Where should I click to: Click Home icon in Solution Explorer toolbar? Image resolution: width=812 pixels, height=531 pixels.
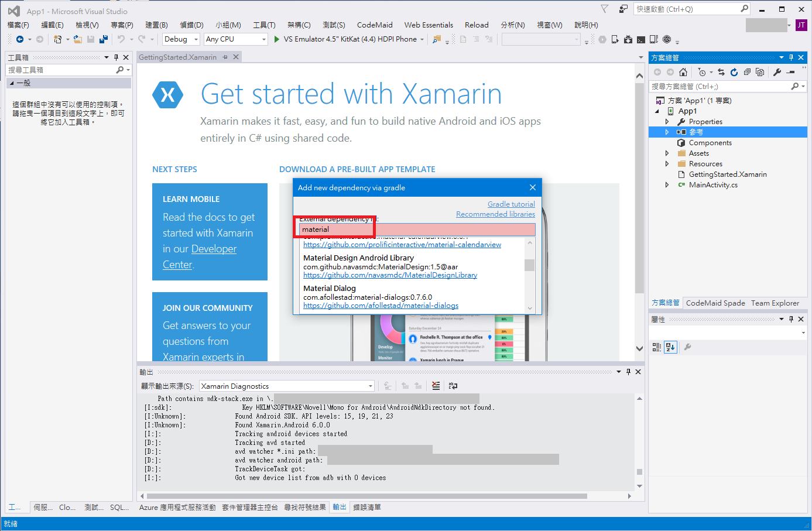point(683,72)
